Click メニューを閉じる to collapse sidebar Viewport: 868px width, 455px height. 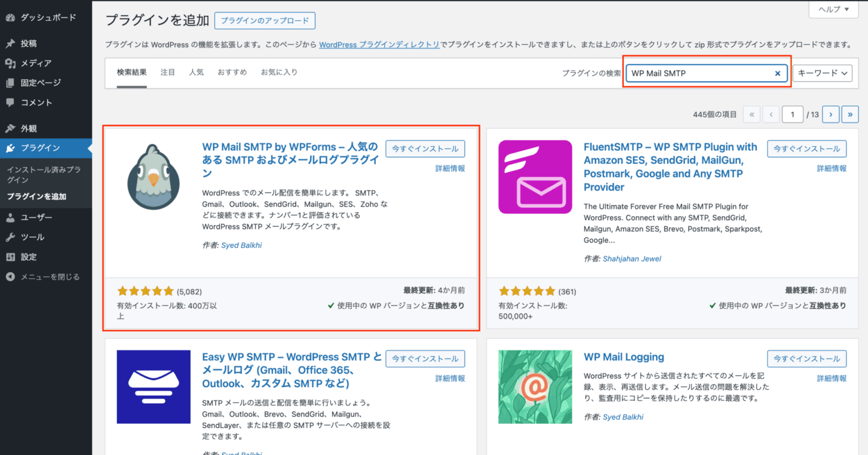click(x=50, y=277)
